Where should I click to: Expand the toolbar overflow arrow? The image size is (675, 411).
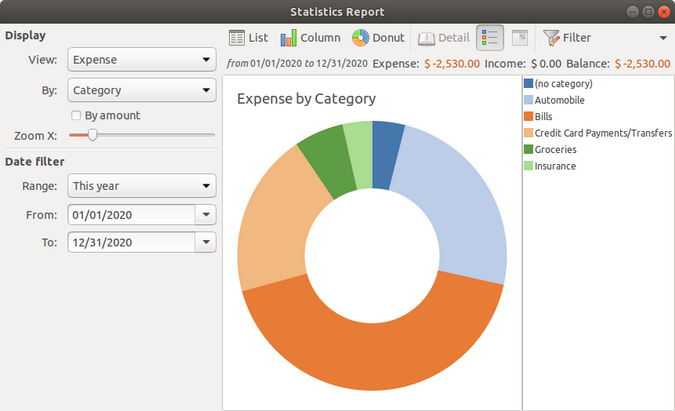(x=663, y=38)
